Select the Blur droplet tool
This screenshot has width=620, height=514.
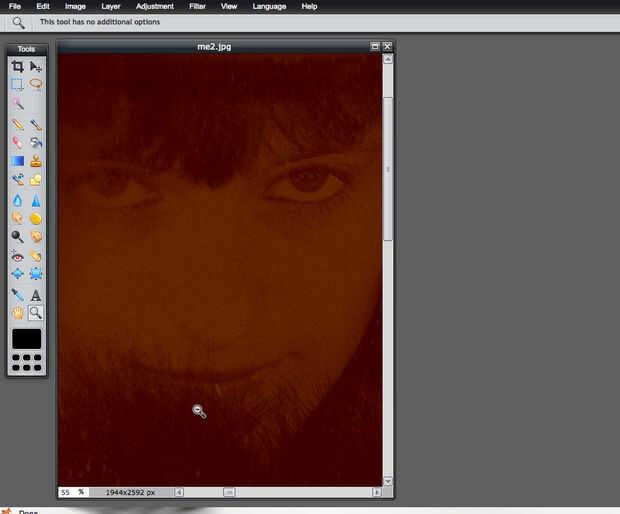click(17, 200)
